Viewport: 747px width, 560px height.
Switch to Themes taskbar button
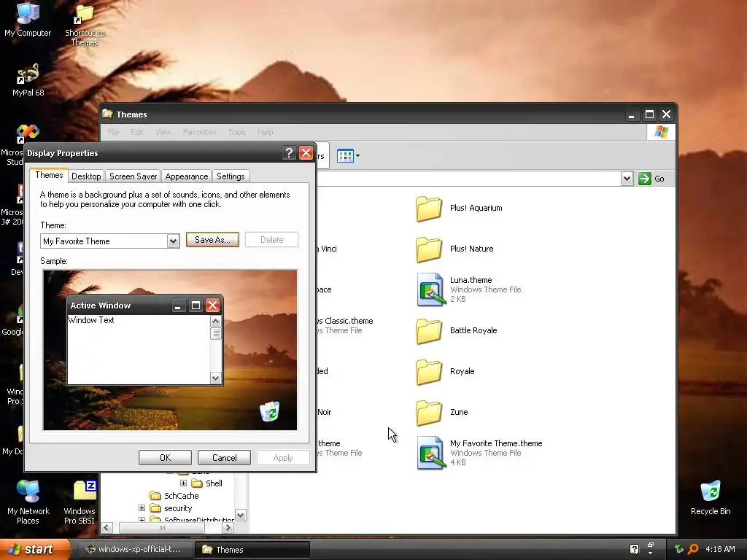click(252, 550)
